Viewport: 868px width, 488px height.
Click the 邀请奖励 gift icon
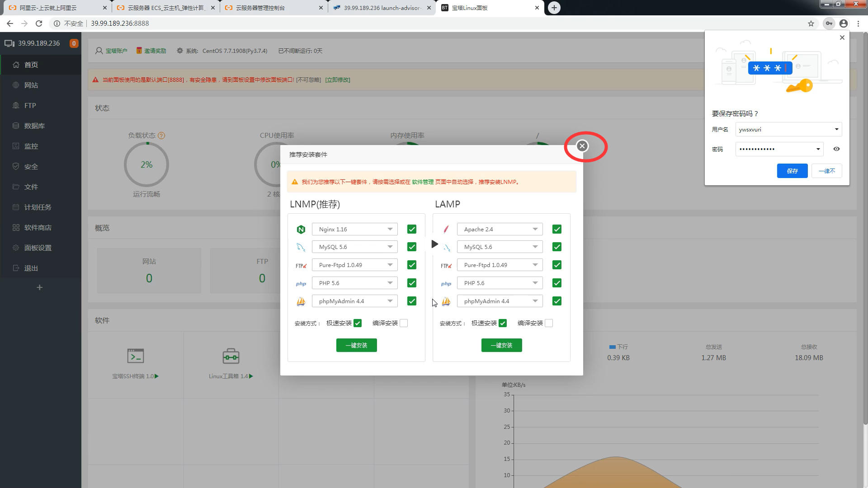tap(139, 51)
